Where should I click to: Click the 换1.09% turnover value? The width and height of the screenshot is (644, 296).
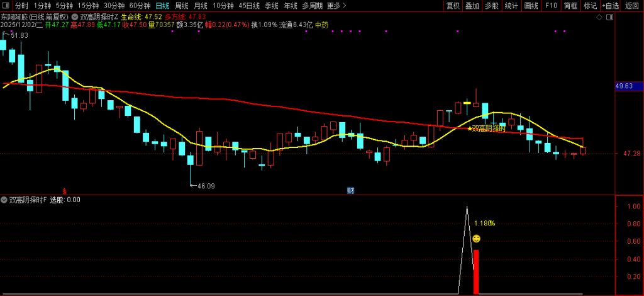(x=265, y=25)
